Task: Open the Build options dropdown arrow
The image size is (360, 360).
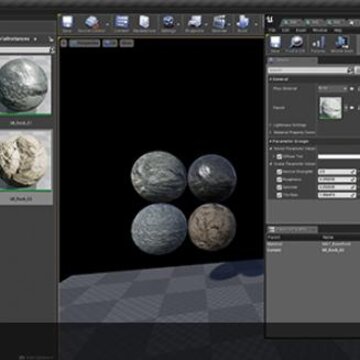Action: (256, 24)
